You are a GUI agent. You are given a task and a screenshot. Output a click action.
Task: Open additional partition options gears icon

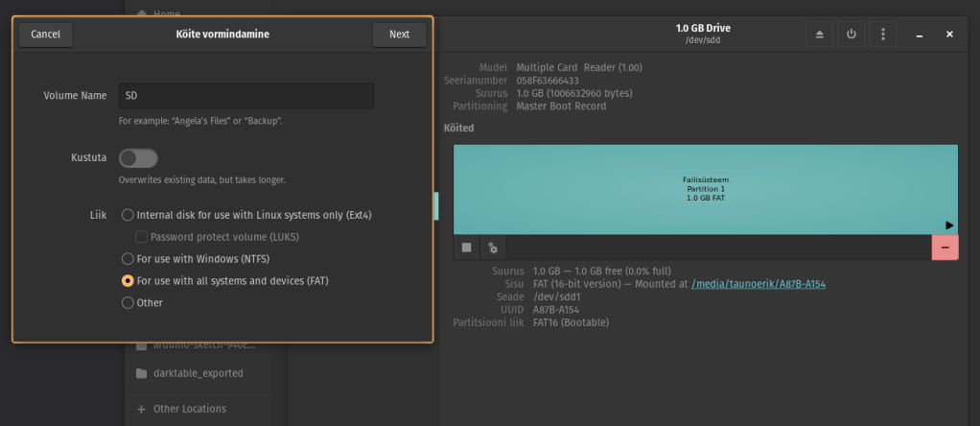493,248
